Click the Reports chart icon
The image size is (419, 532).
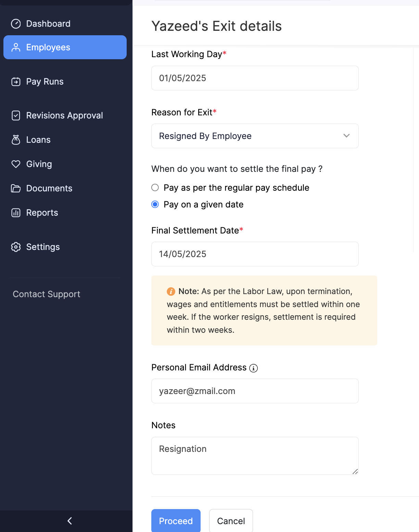tap(16, 213)
